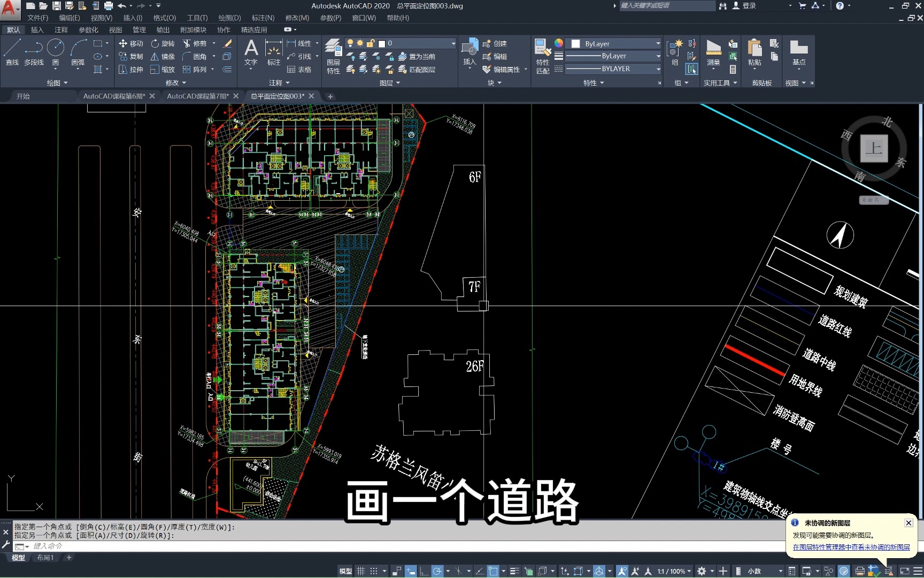This screenshot has width=924, height=578.
Task: Expand the 绘图 draw panel
Action: (57, 83)
